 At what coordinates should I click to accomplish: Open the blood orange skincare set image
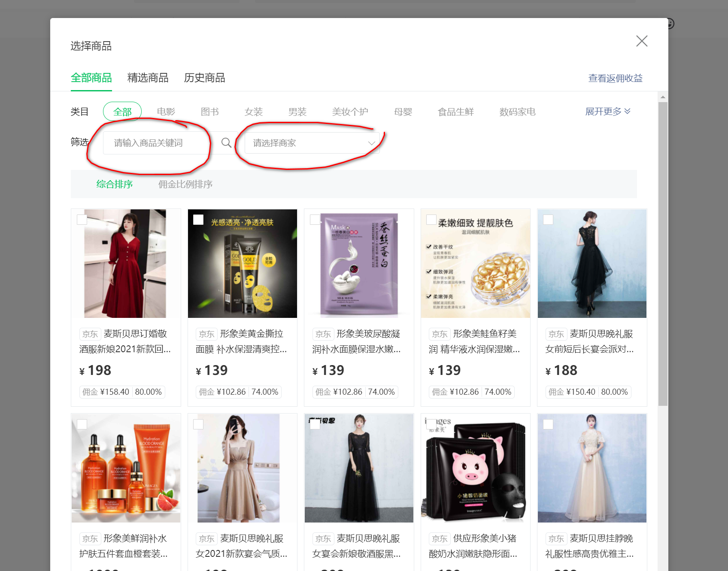[x=126, y=468]
